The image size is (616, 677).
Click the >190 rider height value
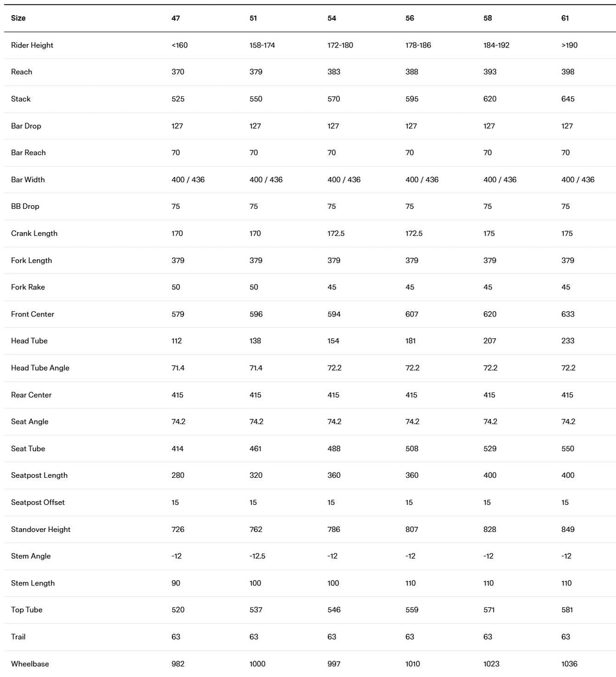569,45
